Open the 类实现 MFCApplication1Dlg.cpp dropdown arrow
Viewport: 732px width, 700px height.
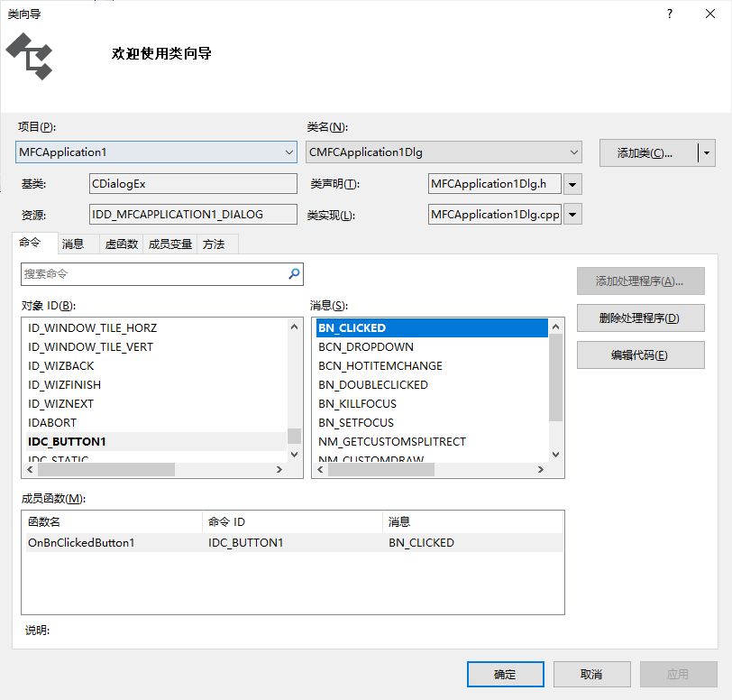point(572,215)
